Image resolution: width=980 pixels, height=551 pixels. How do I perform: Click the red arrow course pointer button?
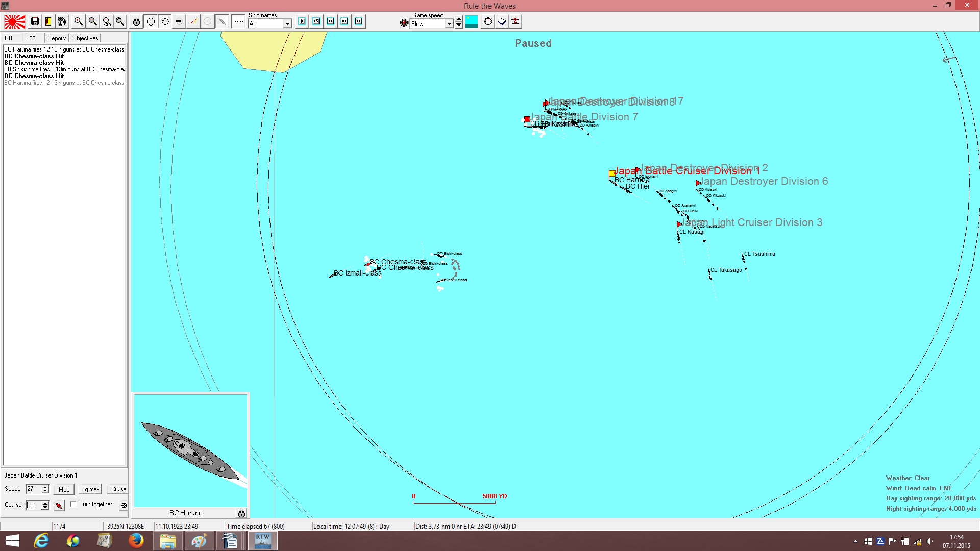(59, 505)
